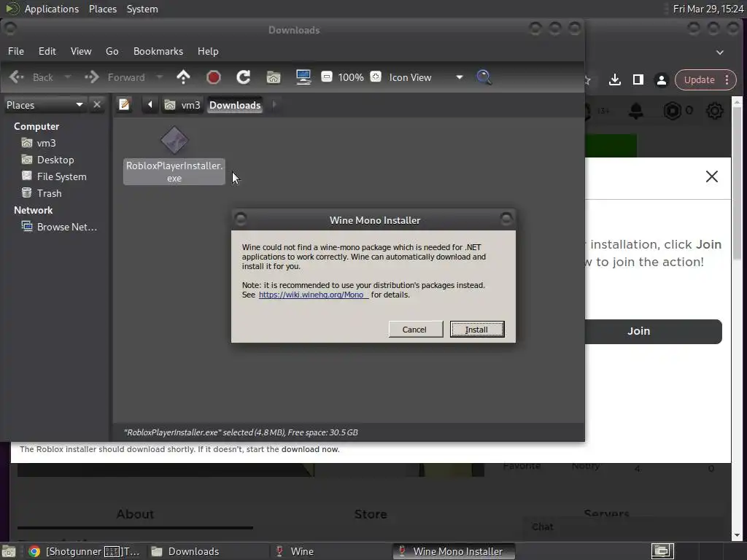The width and height of the screenshot is (747, 560).
Task: Go up to parent folder
Action: point(183,77)
